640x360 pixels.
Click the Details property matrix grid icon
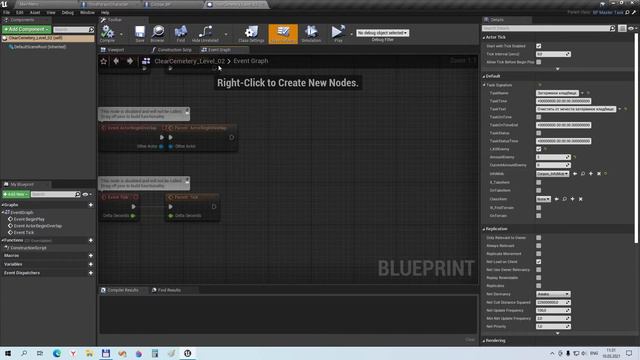coord(622,28)
